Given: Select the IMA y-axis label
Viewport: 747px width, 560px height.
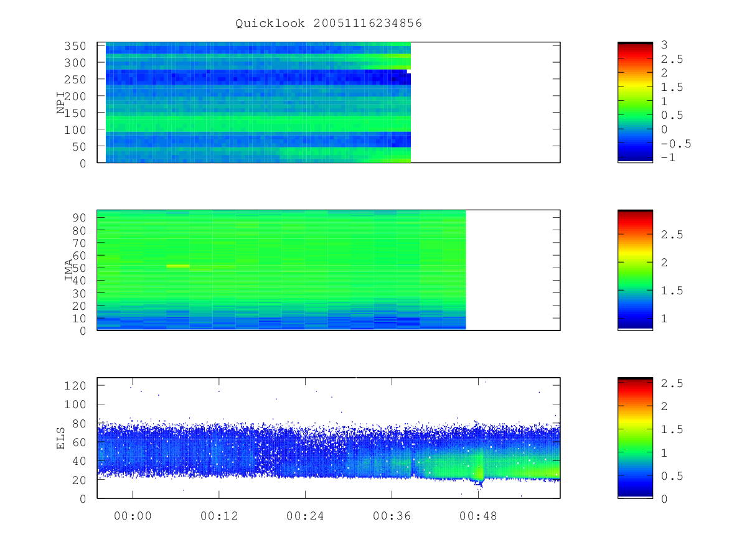Looking at the screenshot, I should [69, 270].
